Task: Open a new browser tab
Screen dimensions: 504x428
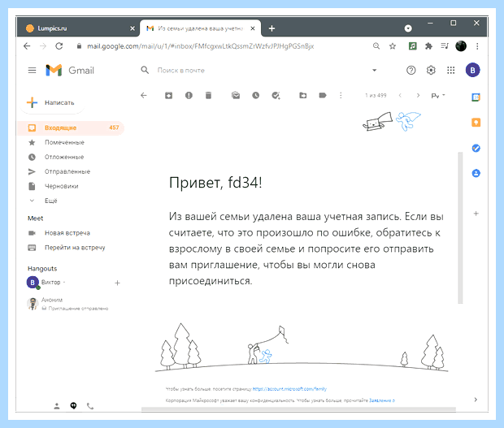Action: 272,28
